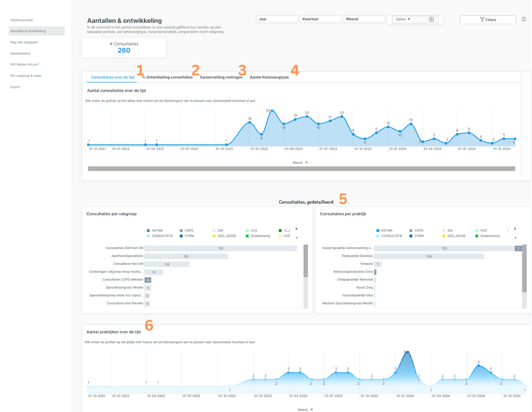The height and width of the screenshot is (412, 532).
Task: Click the gray range slider below consultaties chart
Action: tap(301, 169)
